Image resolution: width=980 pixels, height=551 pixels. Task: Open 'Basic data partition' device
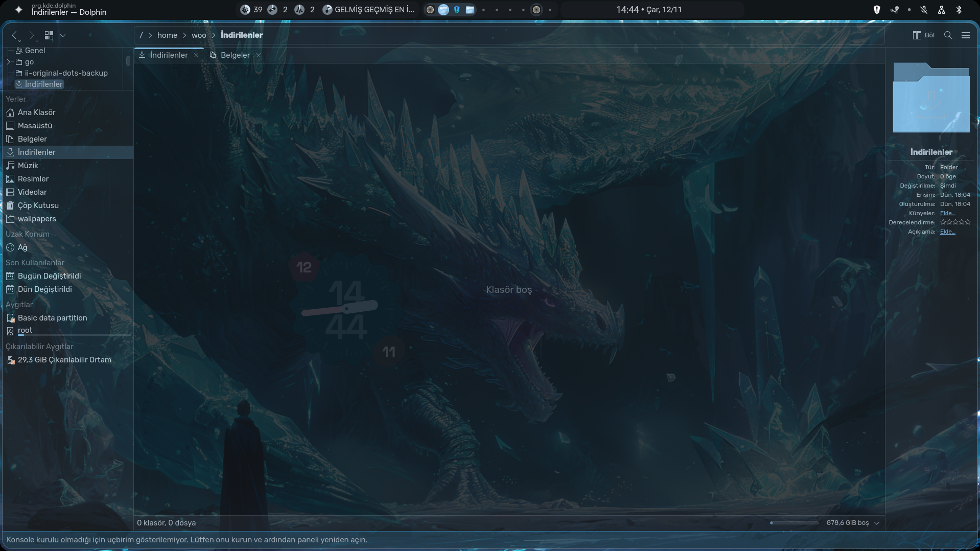tap(68, 318)
